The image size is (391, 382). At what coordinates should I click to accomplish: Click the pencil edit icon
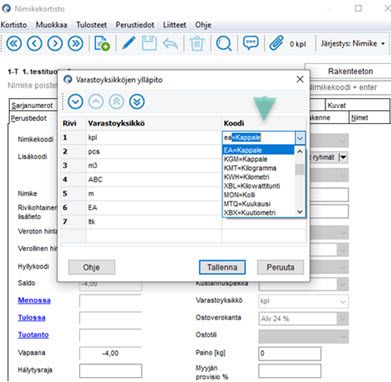point(128,43)
